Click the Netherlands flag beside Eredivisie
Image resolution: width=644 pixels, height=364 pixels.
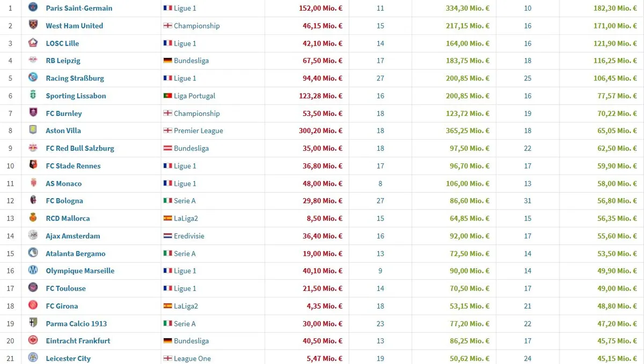[167, 236]
